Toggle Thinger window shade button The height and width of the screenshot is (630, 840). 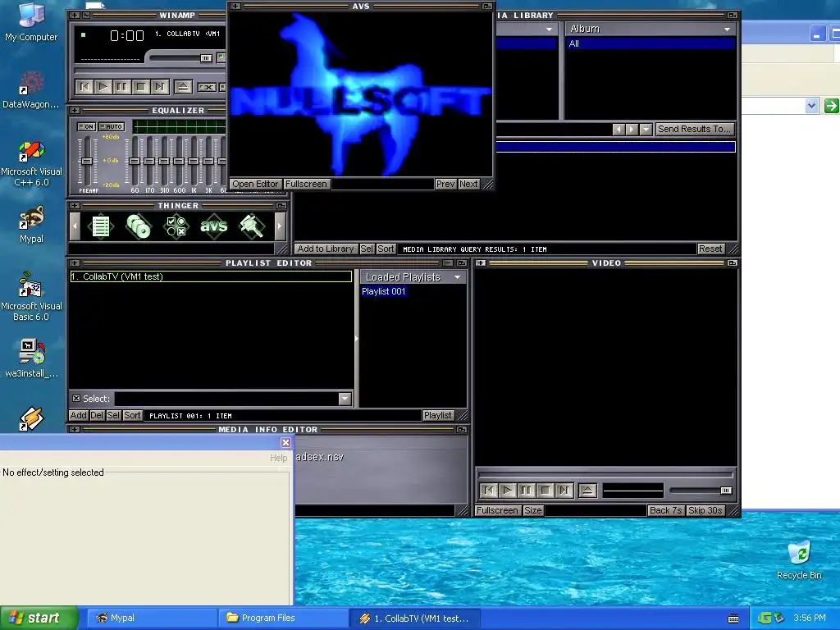click(281, 206)
